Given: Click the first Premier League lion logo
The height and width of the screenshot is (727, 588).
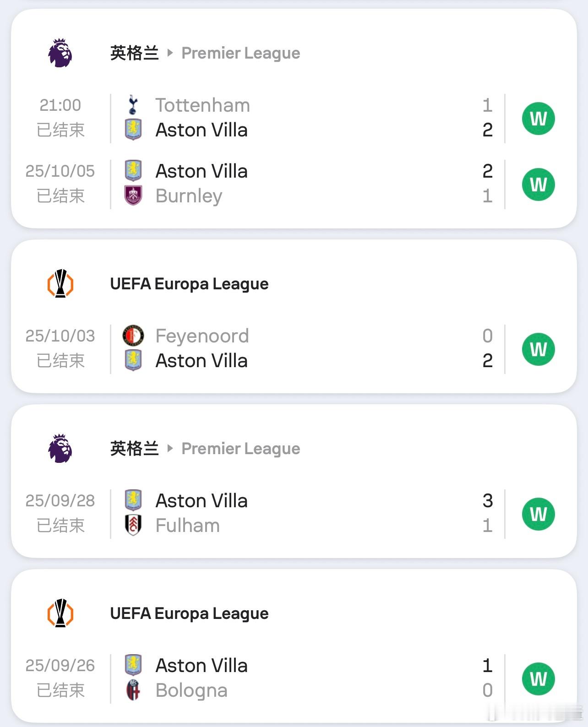Looking at the screenshot, I should (60, 53).
